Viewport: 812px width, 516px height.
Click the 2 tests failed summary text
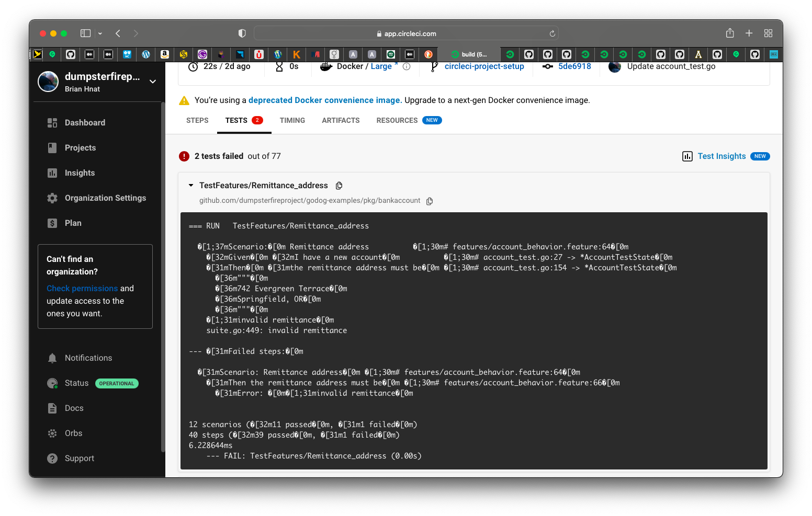219,156
